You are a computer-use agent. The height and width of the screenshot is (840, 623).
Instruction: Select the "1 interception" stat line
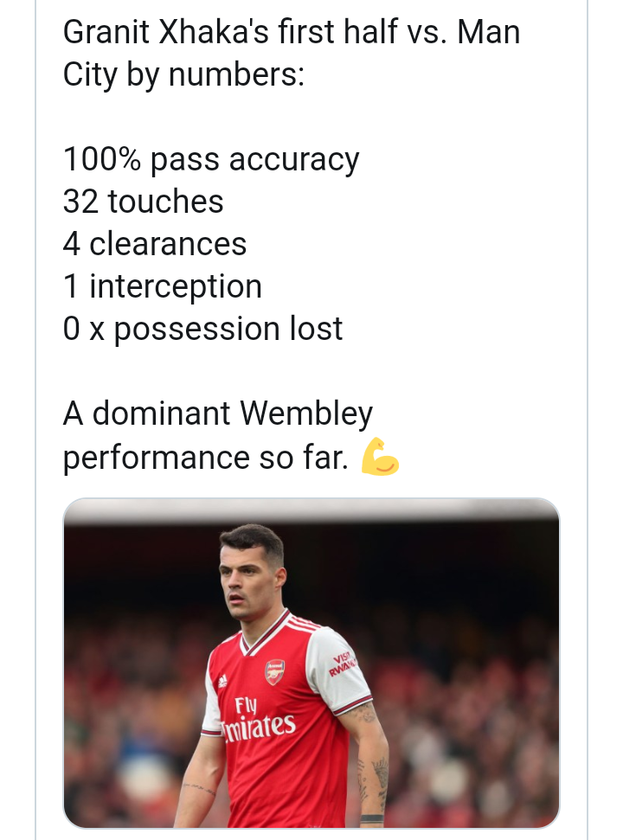163,286
